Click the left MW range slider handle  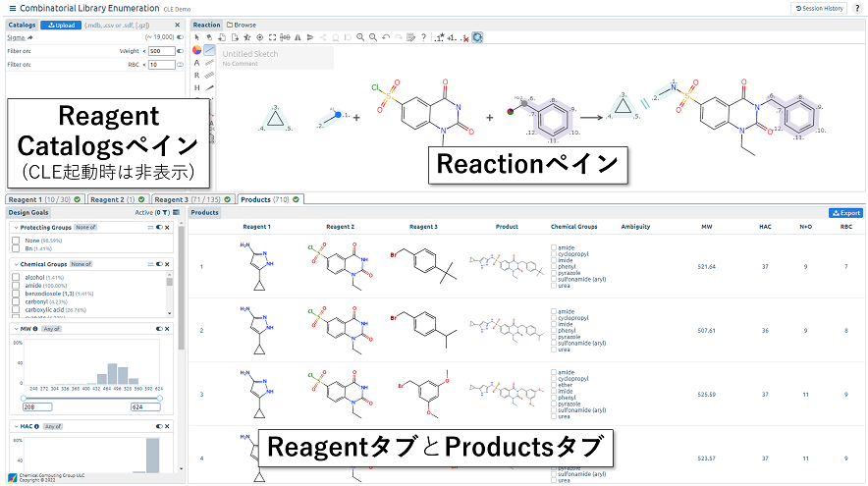pyautogui.click(x=24, y=398)
